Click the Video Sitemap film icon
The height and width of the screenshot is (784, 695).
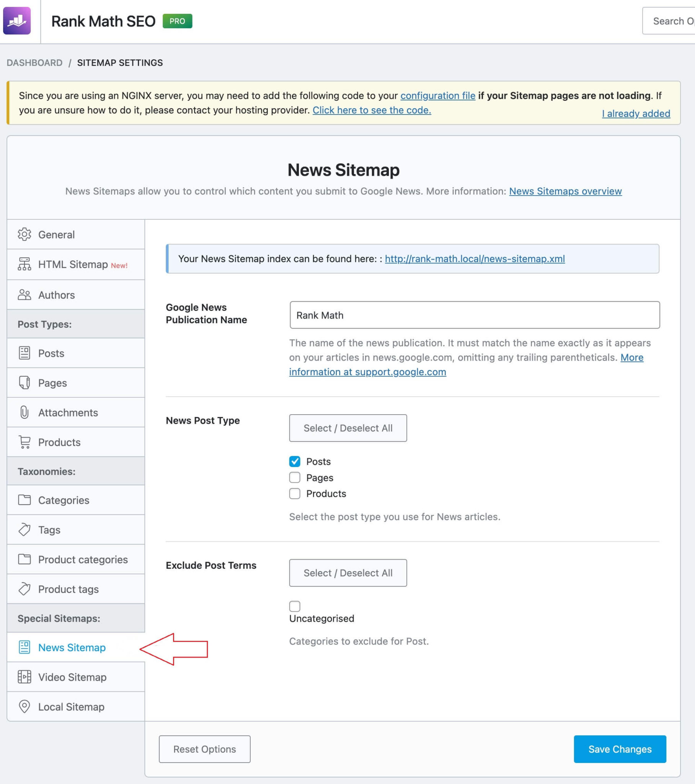24,676
